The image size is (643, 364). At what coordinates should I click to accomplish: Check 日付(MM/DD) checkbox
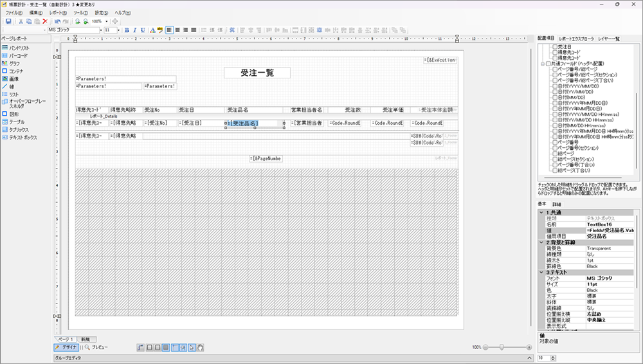[555, 97]
